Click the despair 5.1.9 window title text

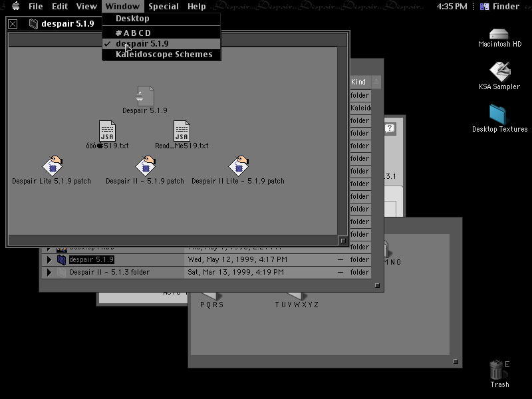click(x=68, y=24)
